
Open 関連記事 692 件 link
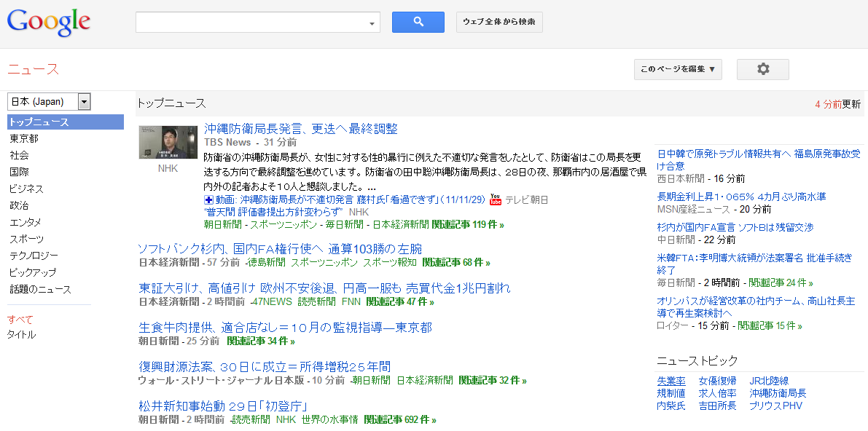[x=400, y=419]
